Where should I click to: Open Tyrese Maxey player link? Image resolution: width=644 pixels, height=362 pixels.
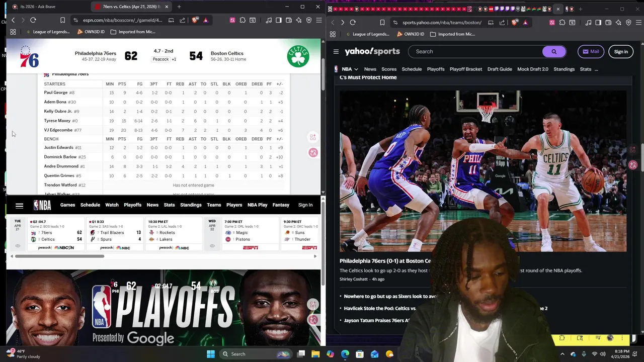(57, 121)
